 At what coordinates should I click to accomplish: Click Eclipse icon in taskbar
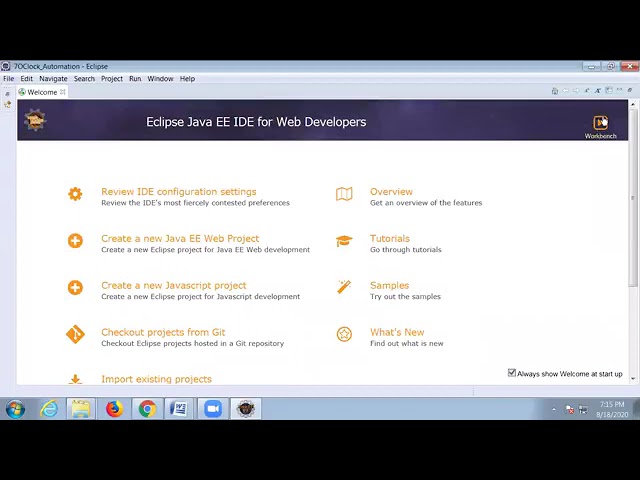[x=246, y=409]
